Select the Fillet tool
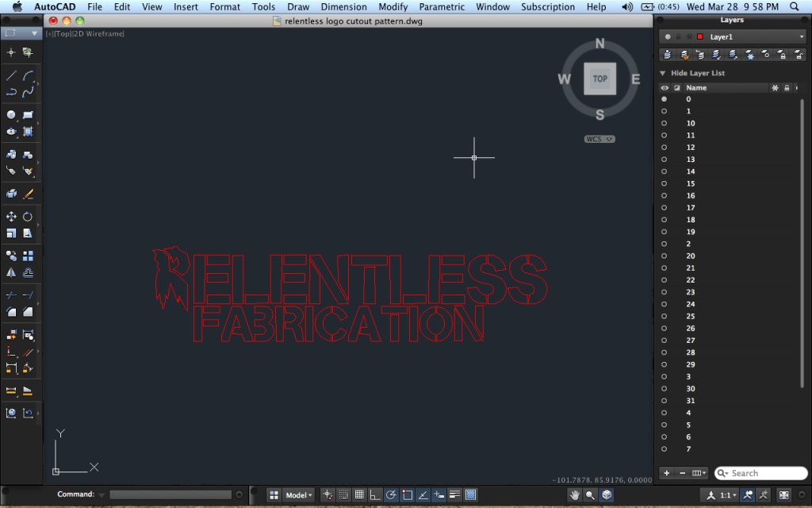812x508 pixels. pyautogui.click(x=11, y=311)
